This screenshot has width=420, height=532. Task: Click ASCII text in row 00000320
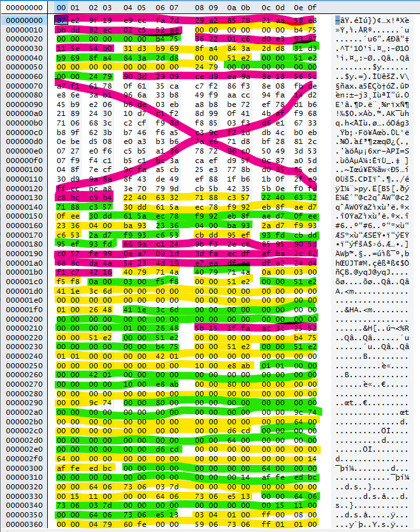(371, 486)
